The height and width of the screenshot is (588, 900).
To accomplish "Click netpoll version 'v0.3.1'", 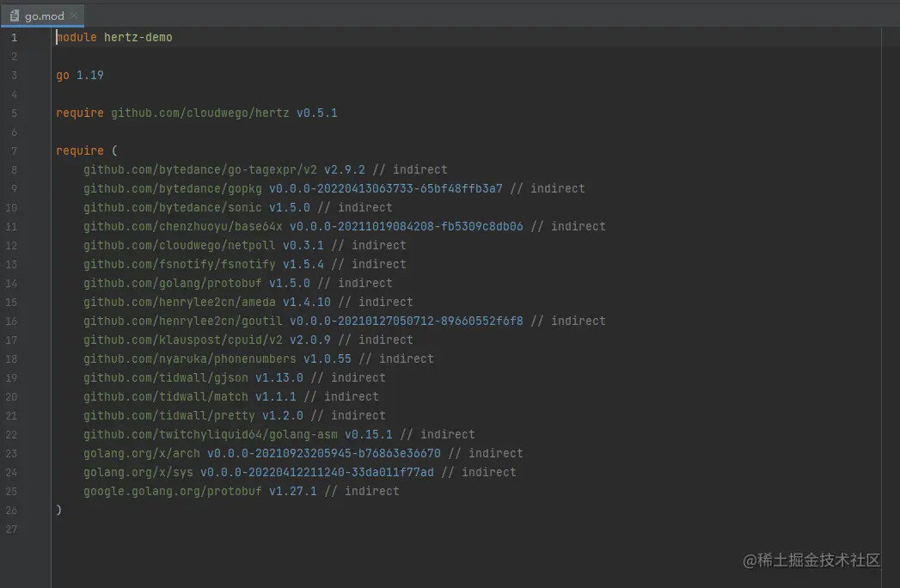I will tap(303, 246).
